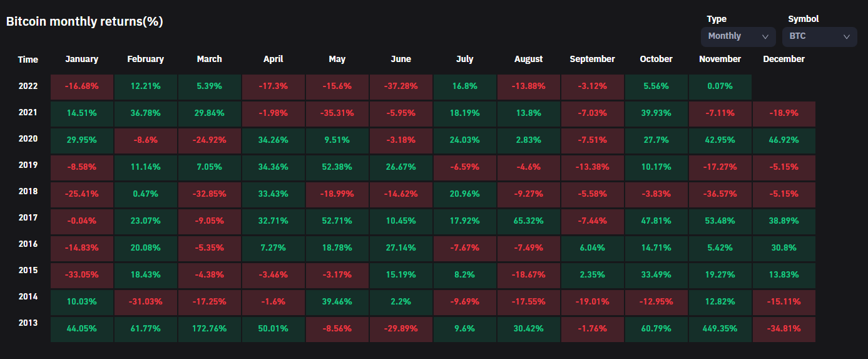The height and width of the screenshot is (359, 868).
Task: Click the 172.76% March 2013 cell
Action: [x=209, y=328]
